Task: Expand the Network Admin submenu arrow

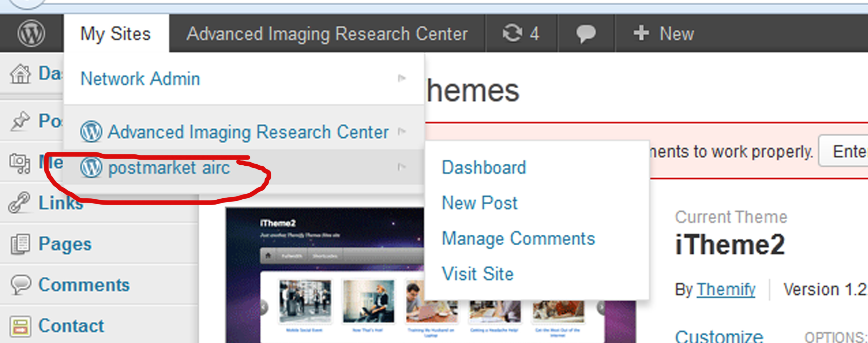Action: (402, 78)
